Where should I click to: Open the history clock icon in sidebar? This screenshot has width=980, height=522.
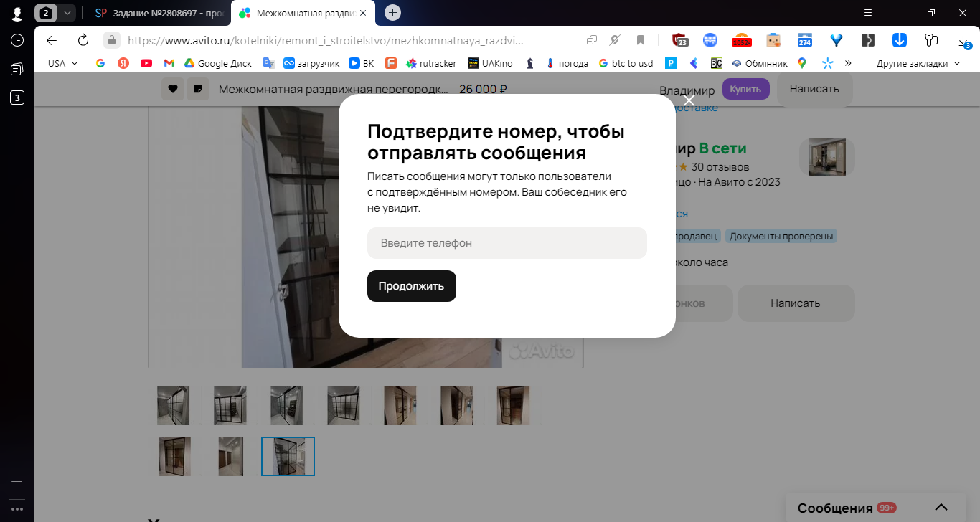[x=17, y=40]
